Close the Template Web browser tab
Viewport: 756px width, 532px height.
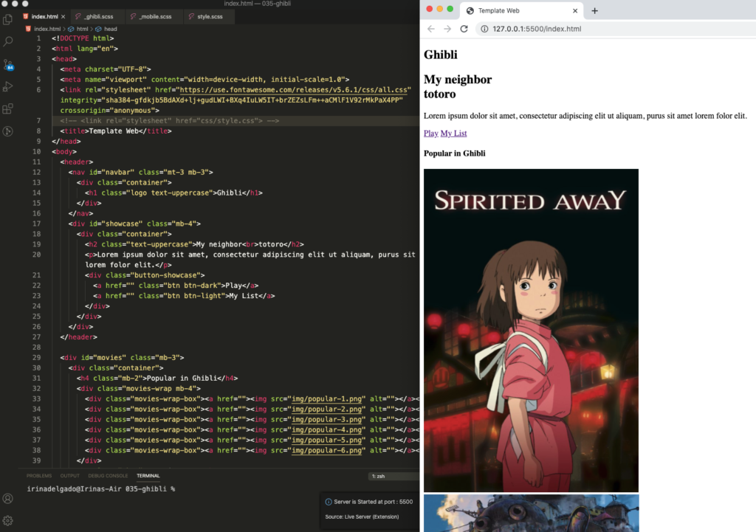[574, 10]
